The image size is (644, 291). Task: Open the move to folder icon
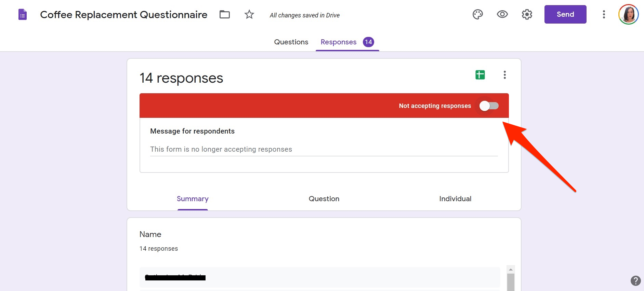coord(225,14)
